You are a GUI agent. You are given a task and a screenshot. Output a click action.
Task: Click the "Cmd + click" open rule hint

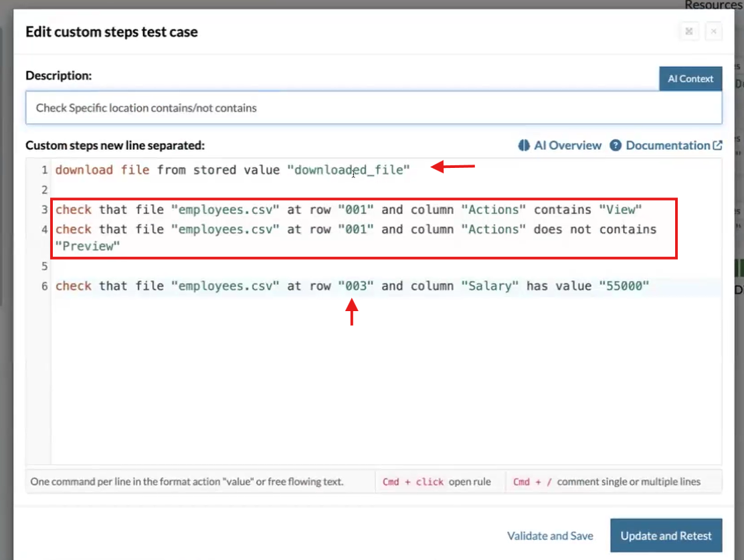pyautogui.click(x=436, y=482)
